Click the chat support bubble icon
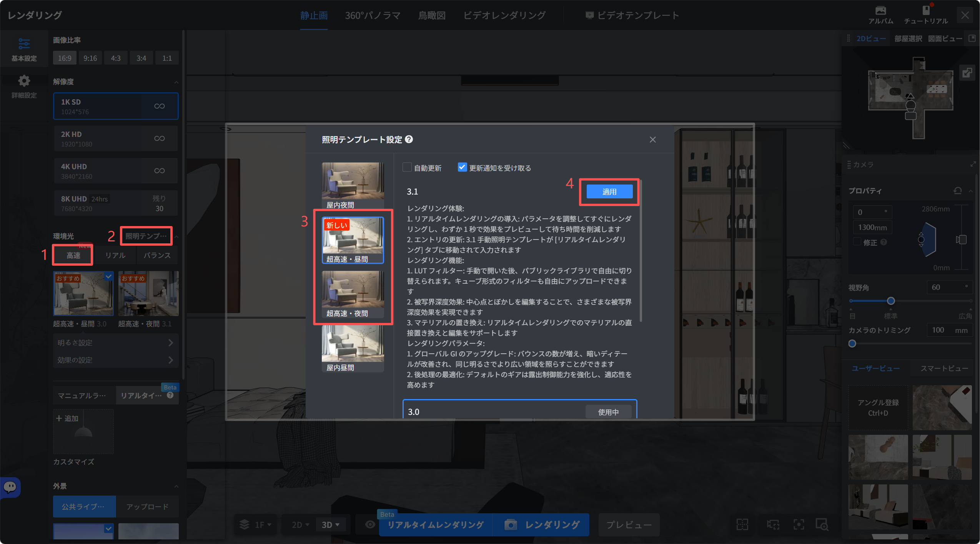The width and height of the screenshot is (980, 544). click(x=10, y=487)
